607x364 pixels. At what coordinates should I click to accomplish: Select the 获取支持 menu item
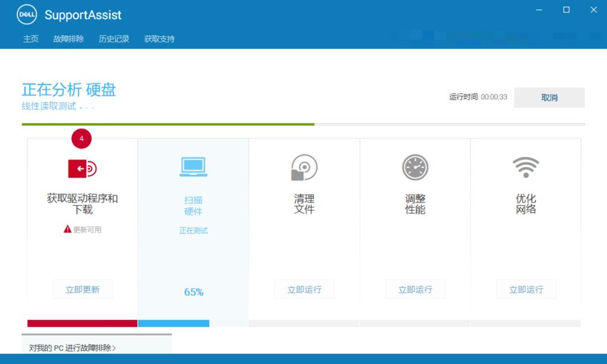click(x=158, y=39)
